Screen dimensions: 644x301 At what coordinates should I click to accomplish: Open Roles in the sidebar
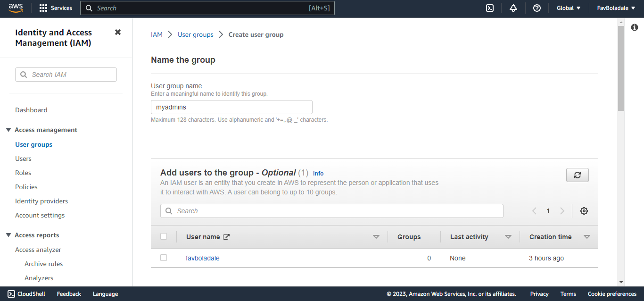click(23, 173)
